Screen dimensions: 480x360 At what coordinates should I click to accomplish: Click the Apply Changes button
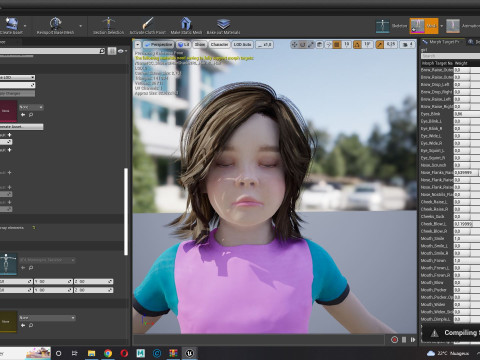(17, 94)
